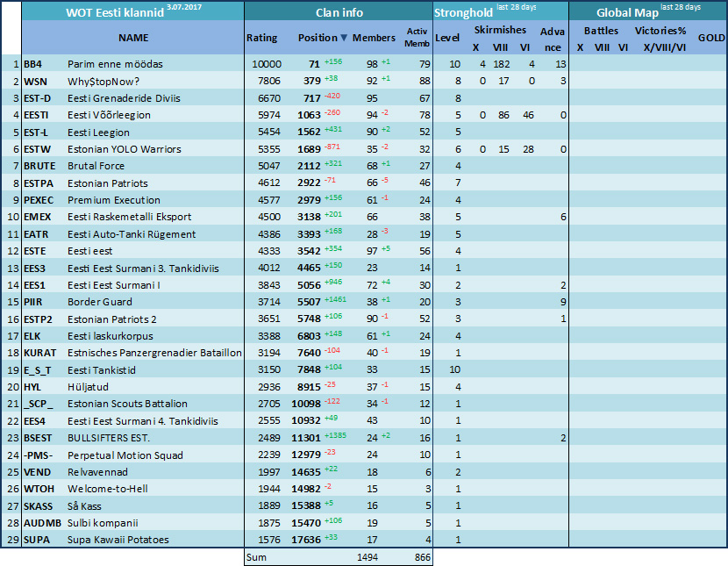
Task: Click clan name Så Kass
Action: coord(84,506)
